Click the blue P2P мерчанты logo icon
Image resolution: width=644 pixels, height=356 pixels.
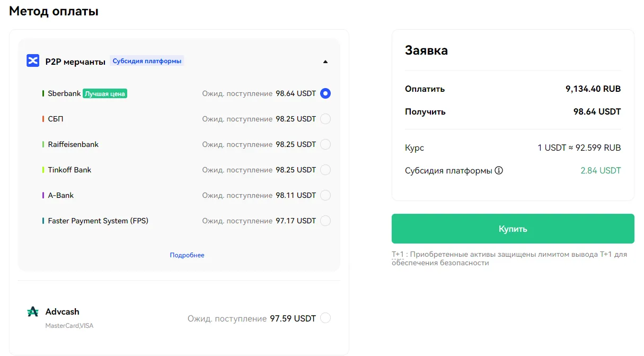(32, 60)
